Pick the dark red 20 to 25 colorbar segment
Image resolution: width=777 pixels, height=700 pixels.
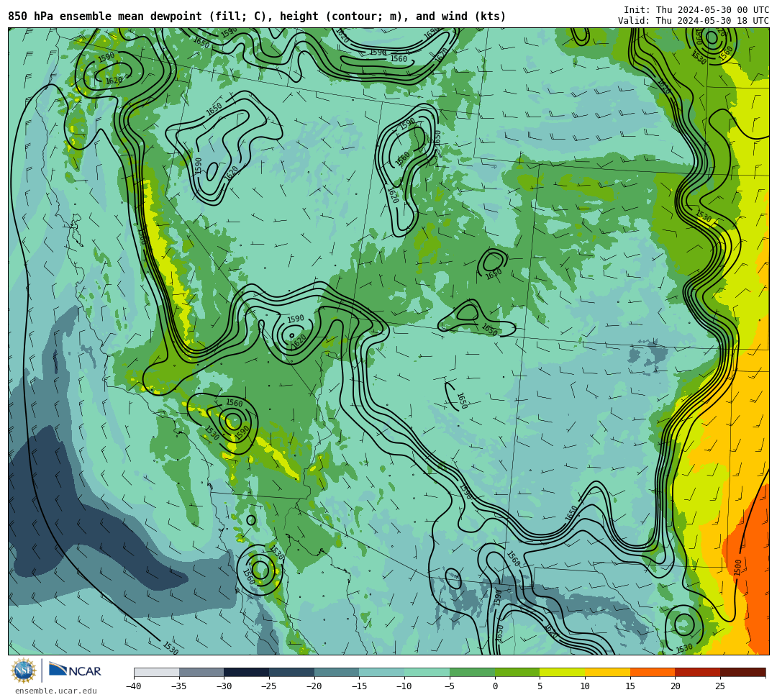coord(698,672)
